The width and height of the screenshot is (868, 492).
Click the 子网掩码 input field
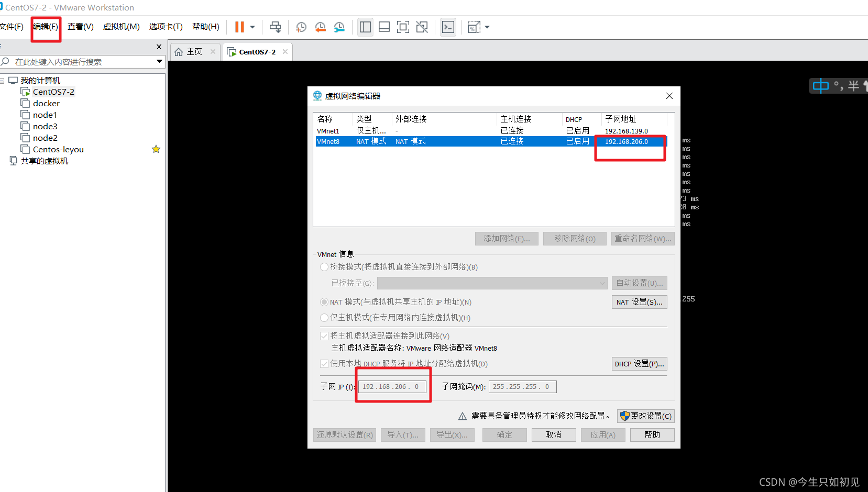523,387
